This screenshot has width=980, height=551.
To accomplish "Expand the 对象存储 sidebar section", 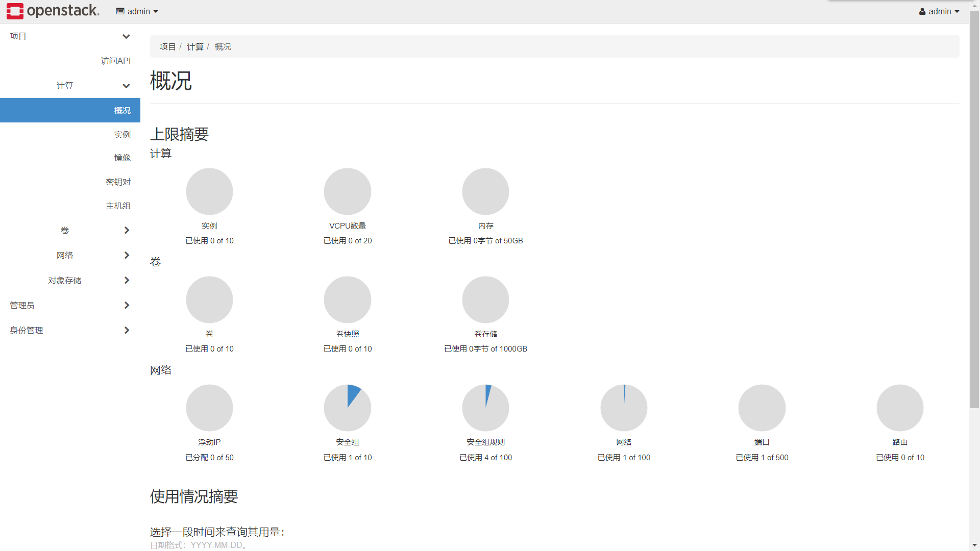I will tap(126, 280).
